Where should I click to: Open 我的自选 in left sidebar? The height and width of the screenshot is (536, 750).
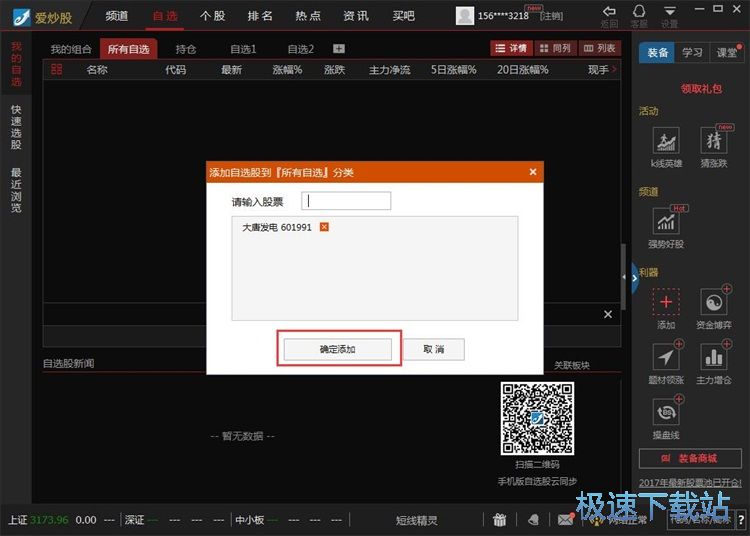tap(16, 64)
